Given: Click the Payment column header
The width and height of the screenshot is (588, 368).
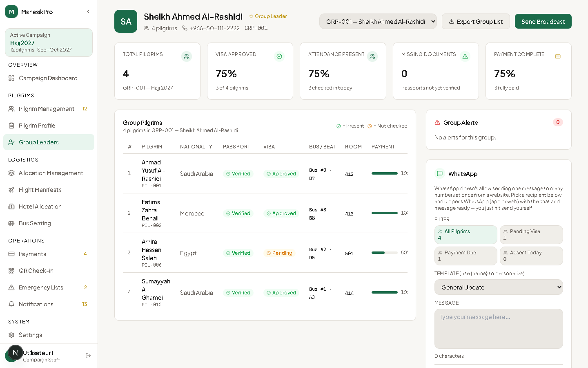Looking at the screenshot, I should coord(383,147).
